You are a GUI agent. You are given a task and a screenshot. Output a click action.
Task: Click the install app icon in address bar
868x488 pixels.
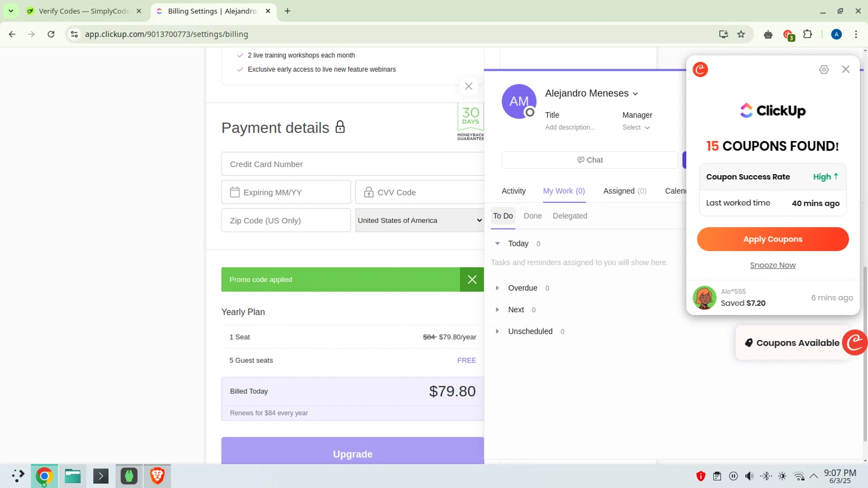[723, 34]
